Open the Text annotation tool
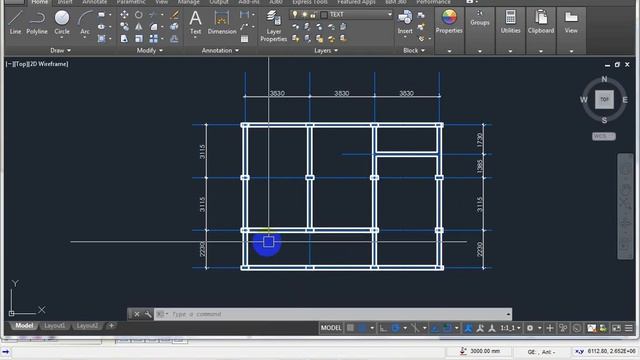 coord(195,22)
